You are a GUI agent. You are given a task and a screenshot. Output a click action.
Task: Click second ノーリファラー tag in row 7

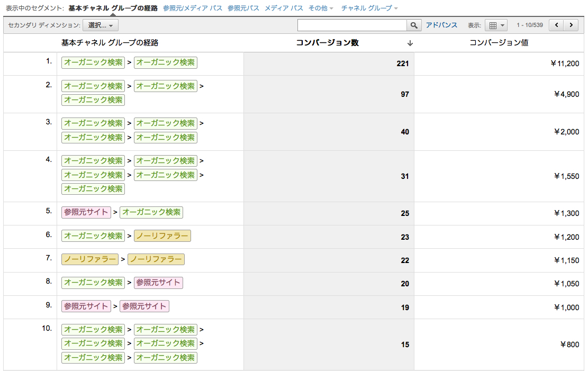[x=156, y=259]
